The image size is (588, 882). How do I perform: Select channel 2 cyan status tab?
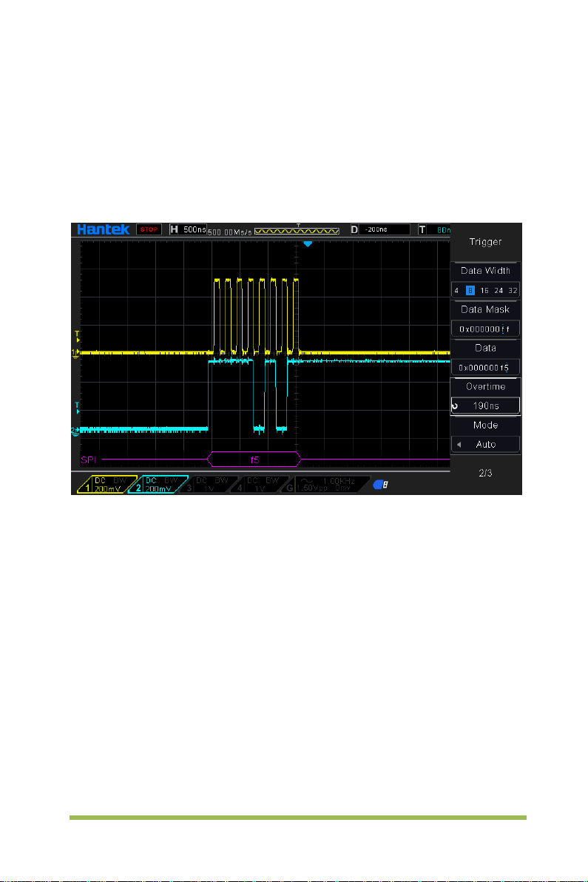click(x=158, y=485)
